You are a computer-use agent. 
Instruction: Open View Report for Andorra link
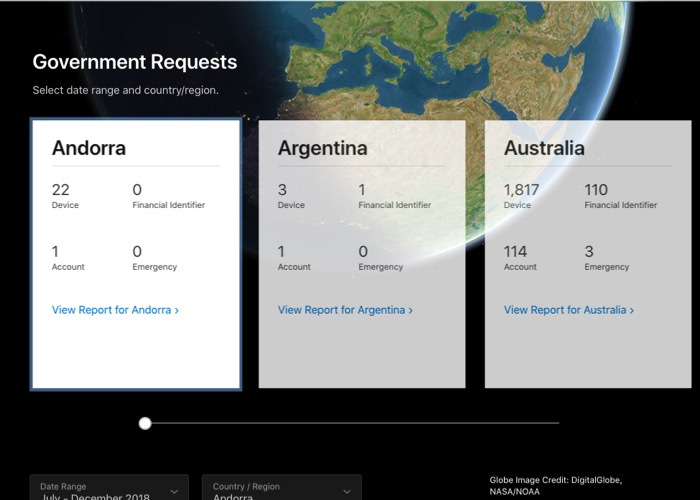[115, 310]
